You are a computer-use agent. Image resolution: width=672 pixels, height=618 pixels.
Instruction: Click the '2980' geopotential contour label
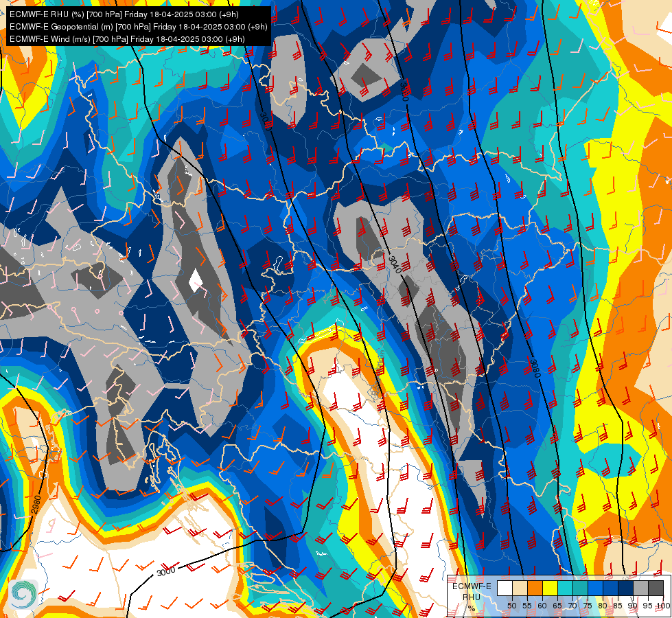pyautogui.click(x=36, y=504)
